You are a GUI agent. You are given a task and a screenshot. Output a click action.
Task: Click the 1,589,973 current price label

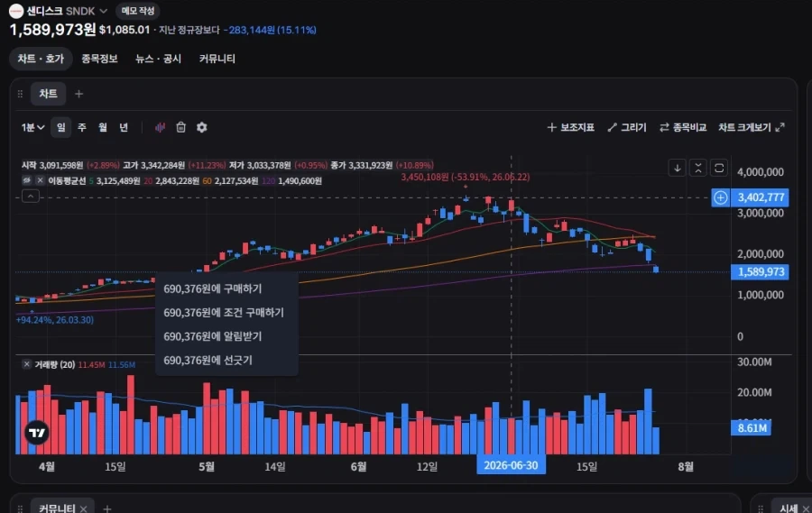[x=760, y=271]
